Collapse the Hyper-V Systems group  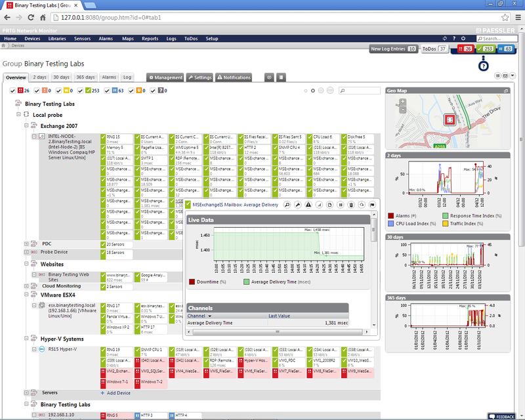[x=26, y=339]
